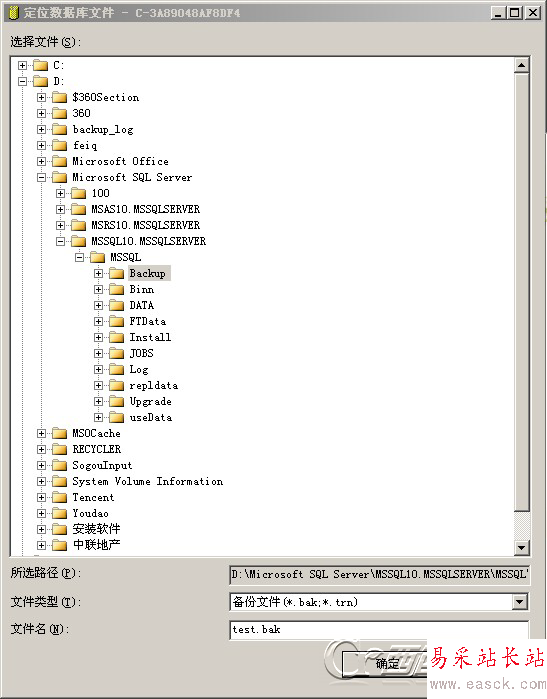Click the 所选路径 path field

pos(379,575)
